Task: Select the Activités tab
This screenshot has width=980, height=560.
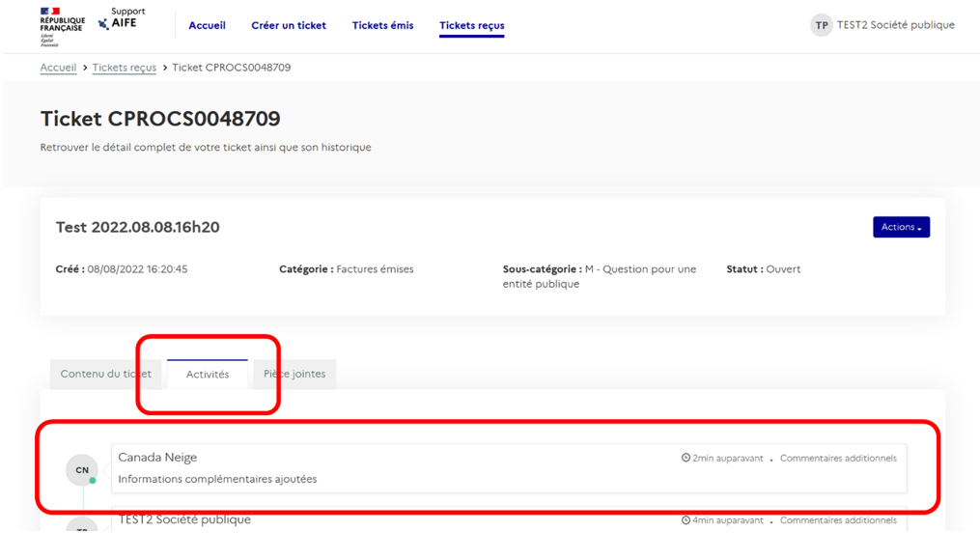Action: [x=208, y=375]
